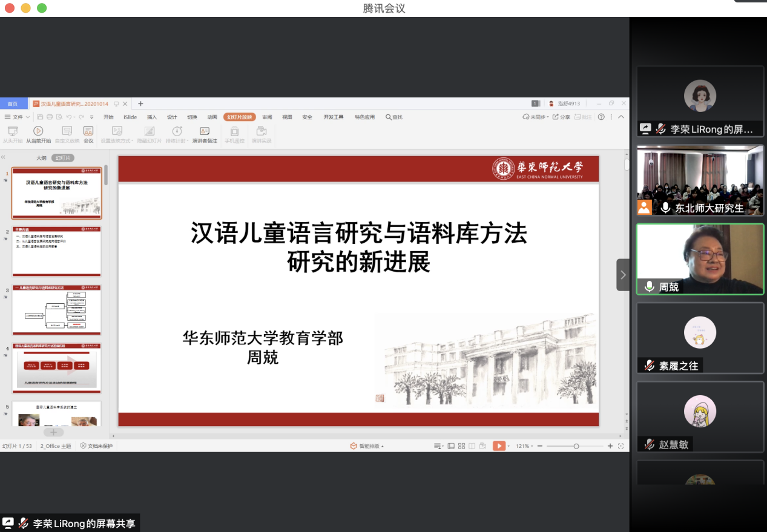Switch to the 设计 ribbon tab
The image size is (767, 532).
(172, 117)
